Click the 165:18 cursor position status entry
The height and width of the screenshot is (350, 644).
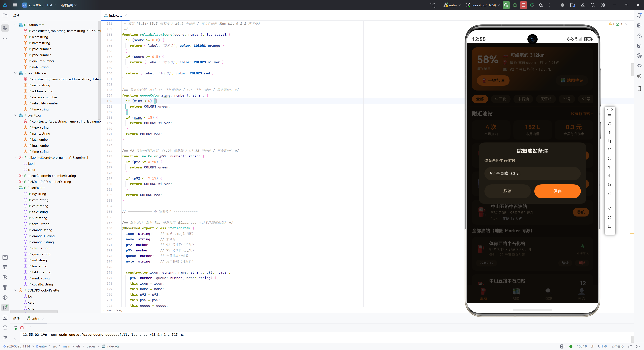(x=581, y=346)
